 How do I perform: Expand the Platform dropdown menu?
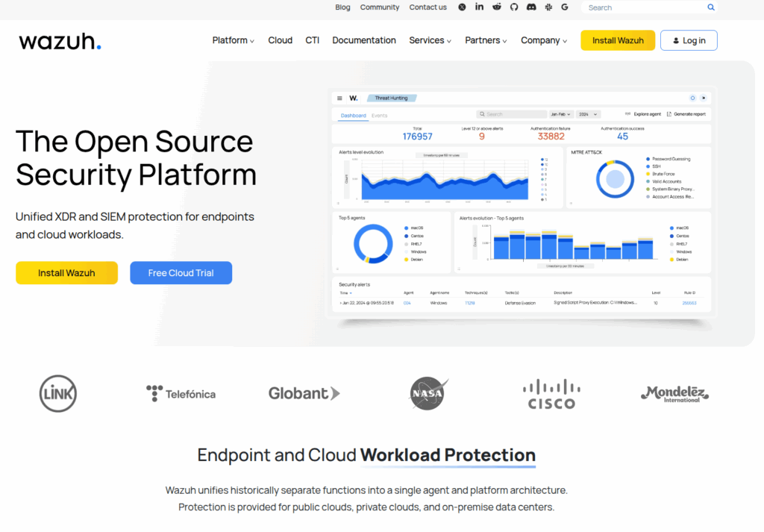tap(233, 40)
